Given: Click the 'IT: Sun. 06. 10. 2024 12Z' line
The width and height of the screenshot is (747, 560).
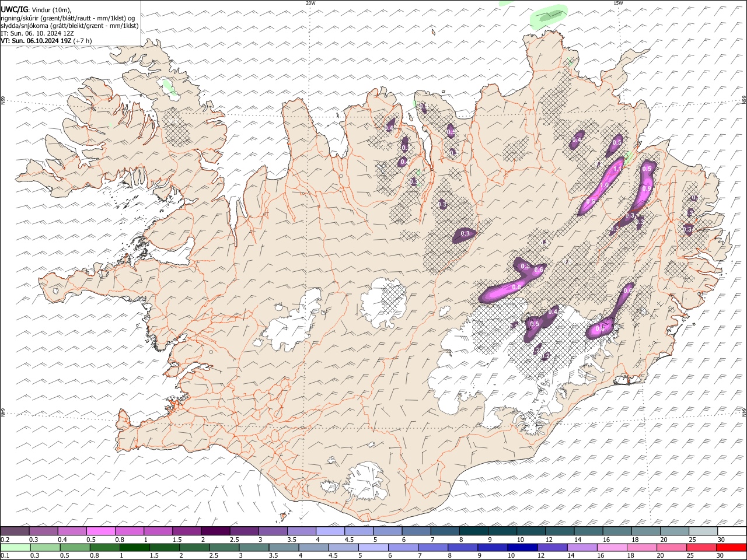Looking at the screenshot, I should 37,33.
